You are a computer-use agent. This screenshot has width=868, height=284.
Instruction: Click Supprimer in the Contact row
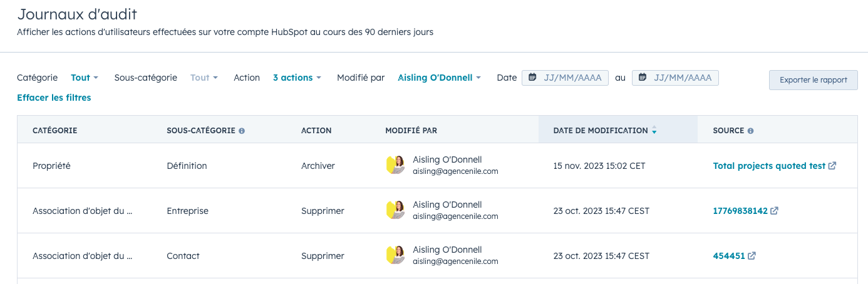click(323, 256)
